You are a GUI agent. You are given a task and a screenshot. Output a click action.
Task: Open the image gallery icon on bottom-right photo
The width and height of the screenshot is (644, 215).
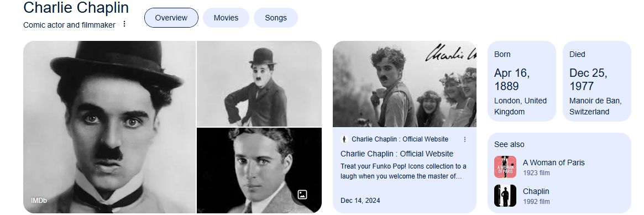302,195
